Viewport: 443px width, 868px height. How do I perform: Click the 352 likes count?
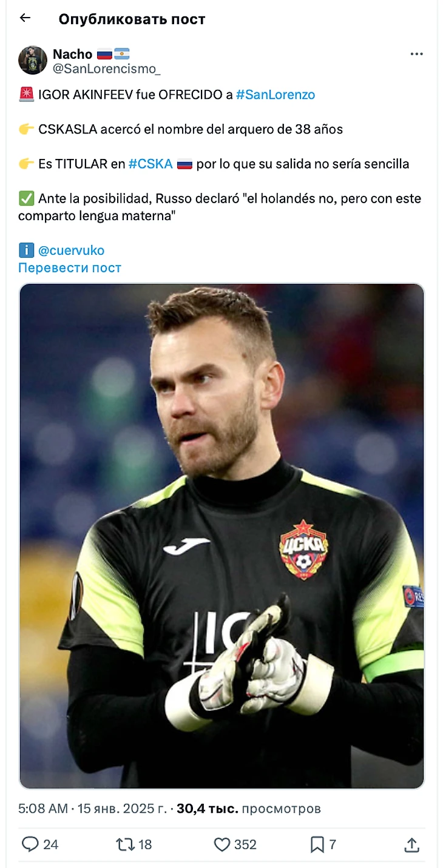245,844
